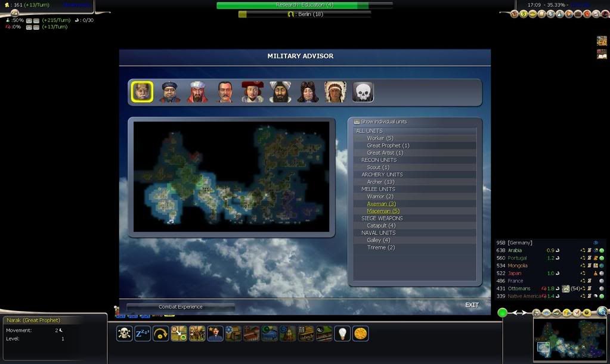Open the Civics screen icon
This screenshot has width=610, height=364.
coord(532,14)
